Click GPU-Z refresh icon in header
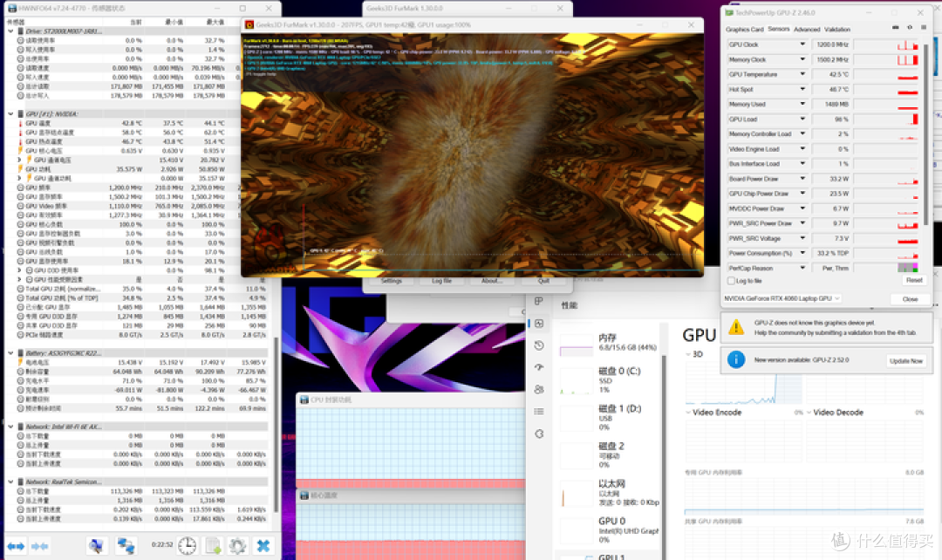The width and height of the screenshot is (942, 560). 910,28
